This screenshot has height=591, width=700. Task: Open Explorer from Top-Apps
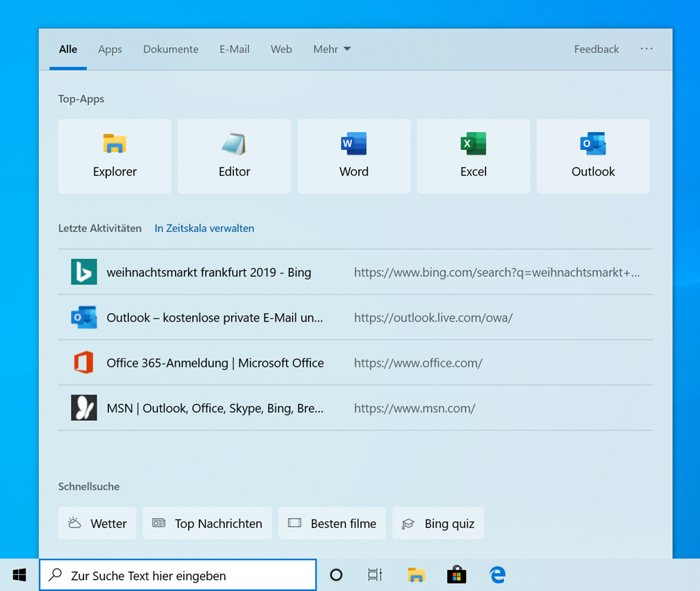(115, 156)
